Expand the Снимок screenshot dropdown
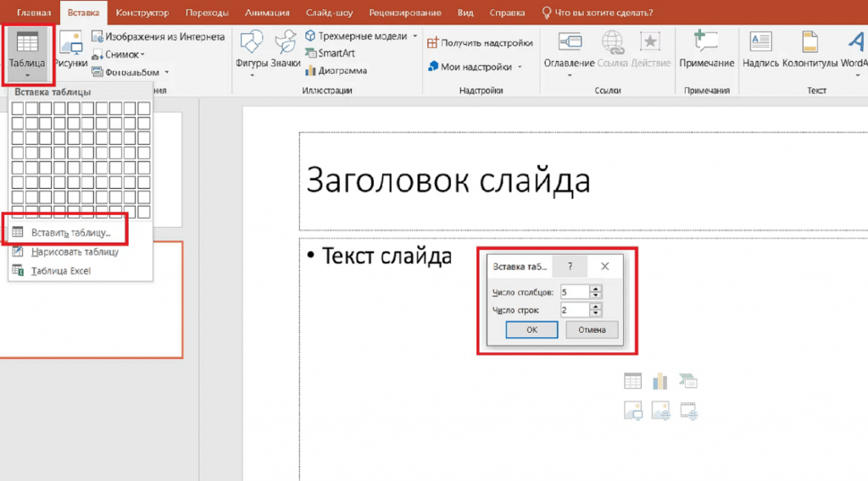Image resolution: width=868 pixels, height=481 pixels. point(142,55)
